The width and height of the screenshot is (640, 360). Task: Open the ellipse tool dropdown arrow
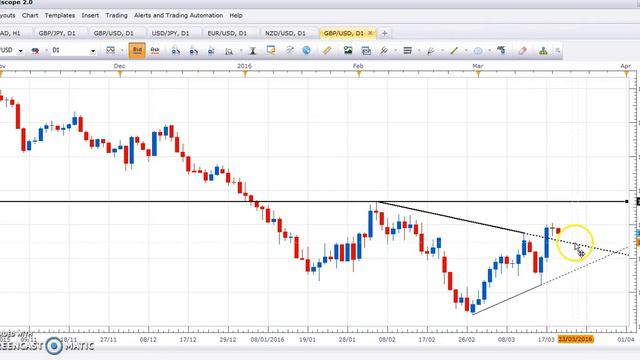pyautogui.click(x=489, y=51)
